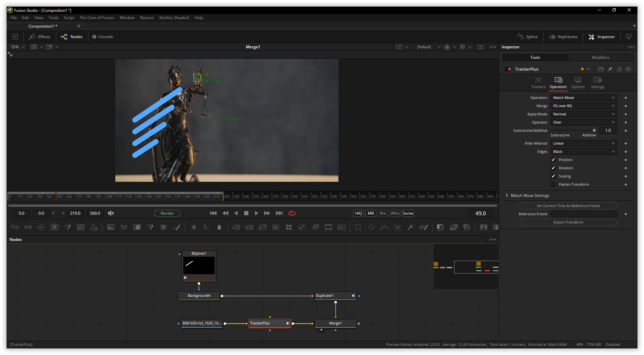This screenshot has width=644, height=355.
Task: Click the pin icon in TrackerPlus header
Action: coord(610,69)
